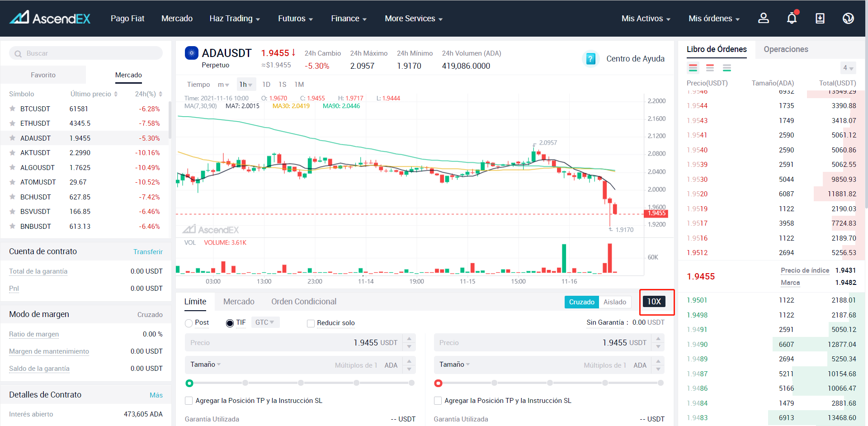This screenshot has height=426, width=868.
Task: Open the 10X leverage button
Action: coord(654,302)
